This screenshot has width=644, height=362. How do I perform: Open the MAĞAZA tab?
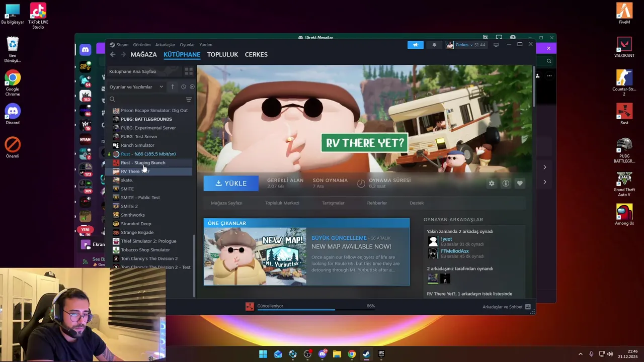point(144,54)
